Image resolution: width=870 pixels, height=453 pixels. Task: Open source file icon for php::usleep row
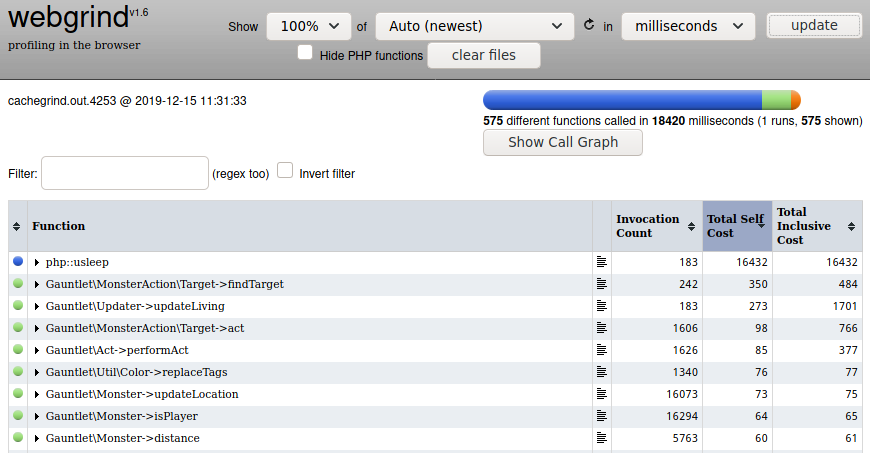tap(601, 262)
